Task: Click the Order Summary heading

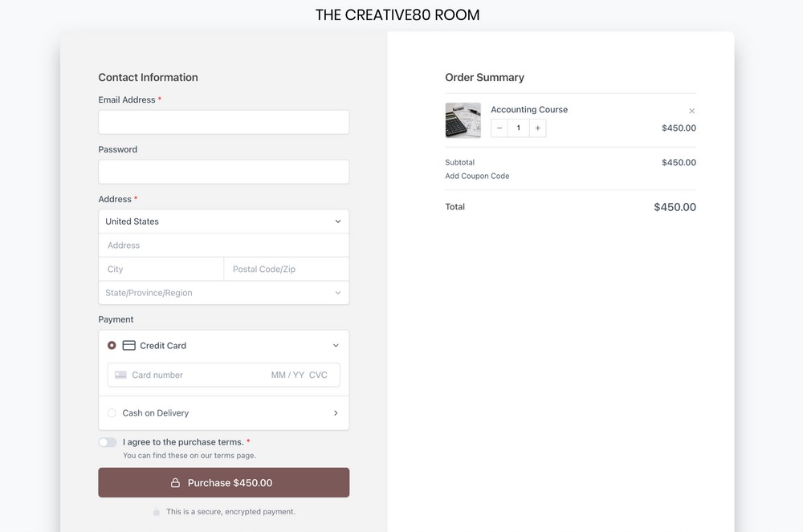Action: pos(484,77)
